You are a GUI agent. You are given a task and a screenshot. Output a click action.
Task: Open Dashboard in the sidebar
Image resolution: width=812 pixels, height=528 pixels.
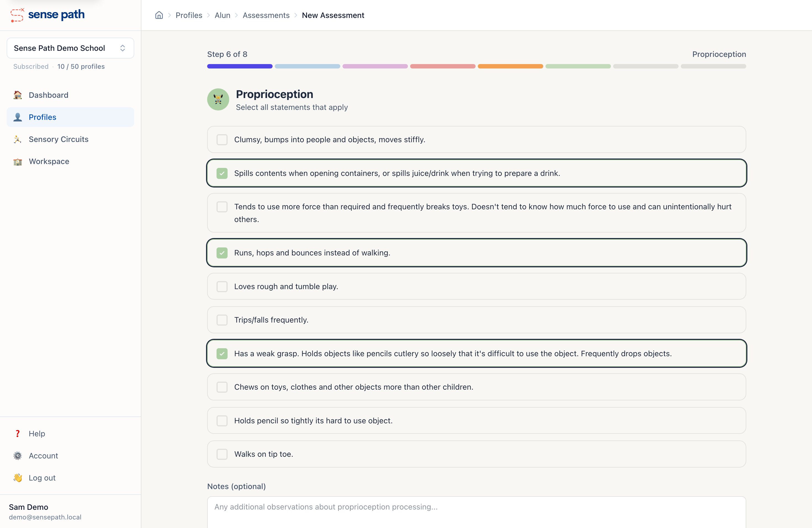(70, 95)
